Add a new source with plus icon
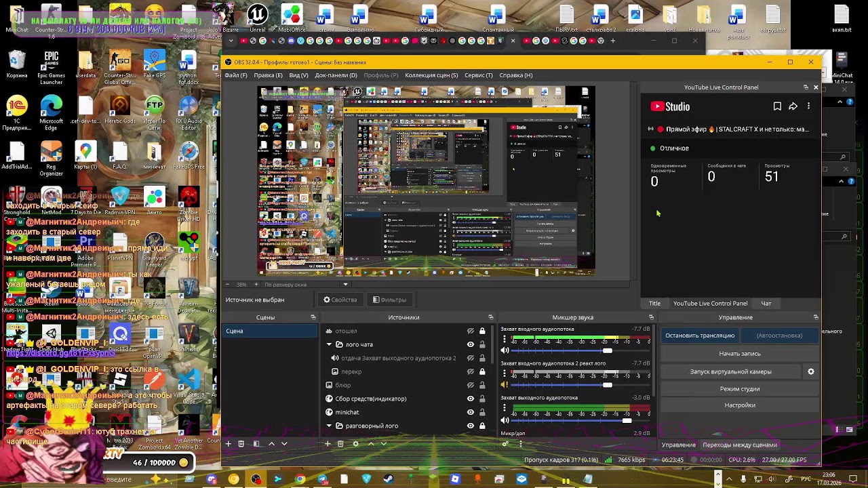 click(328, 444)
